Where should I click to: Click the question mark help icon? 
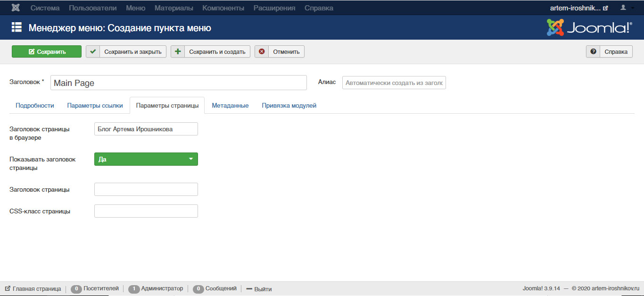click(x=593, y=52)
